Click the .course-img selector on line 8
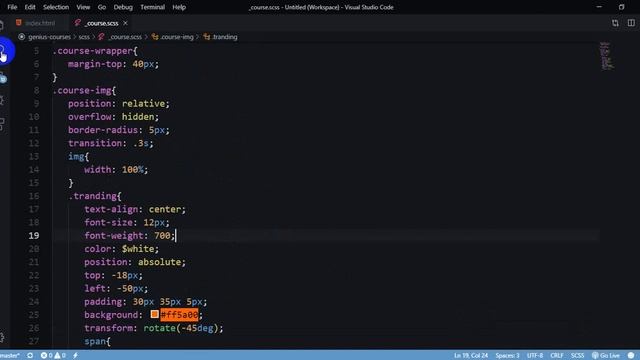Image resolution: width=640 pixels, height=360 pixels. [x=82, y=91]
